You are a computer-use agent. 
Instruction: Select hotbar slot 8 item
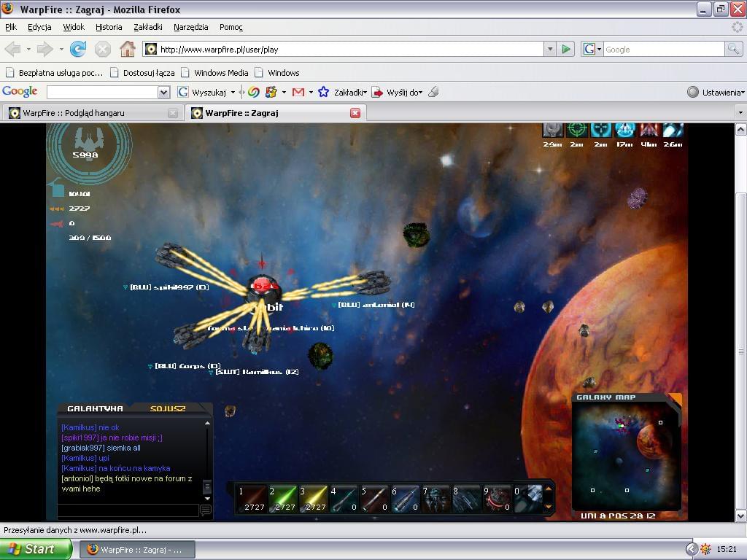tap(465, 499)
